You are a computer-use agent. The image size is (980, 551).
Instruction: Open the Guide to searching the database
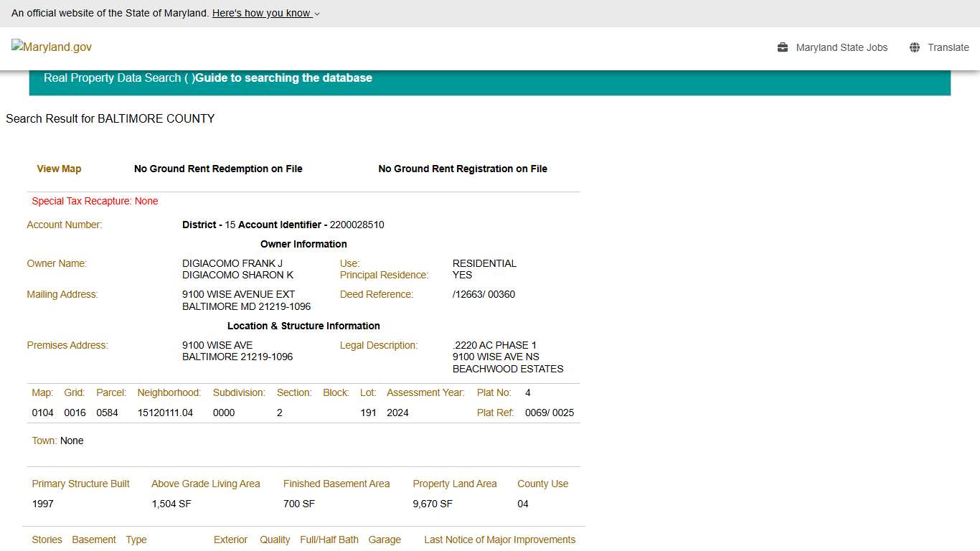click(284, 77)
